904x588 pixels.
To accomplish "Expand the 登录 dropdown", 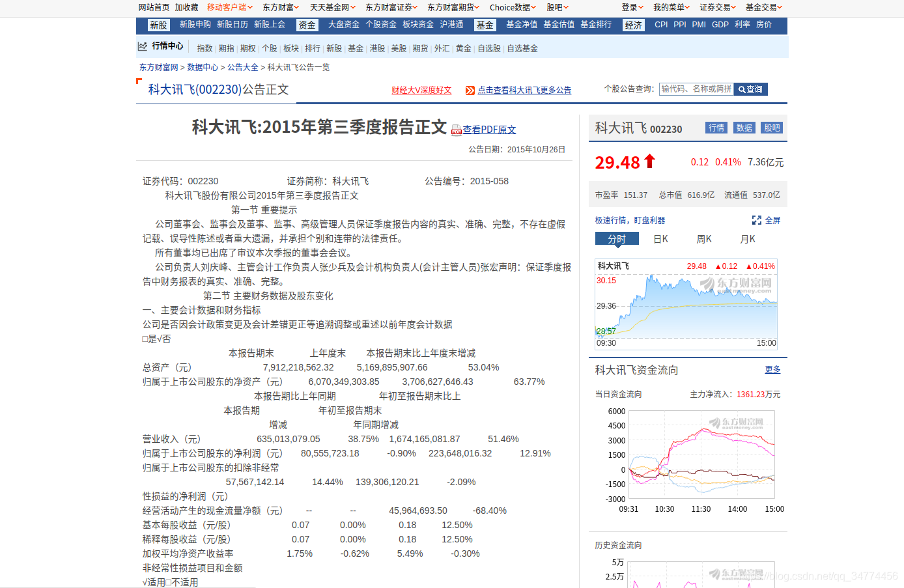I will [632, 7].
